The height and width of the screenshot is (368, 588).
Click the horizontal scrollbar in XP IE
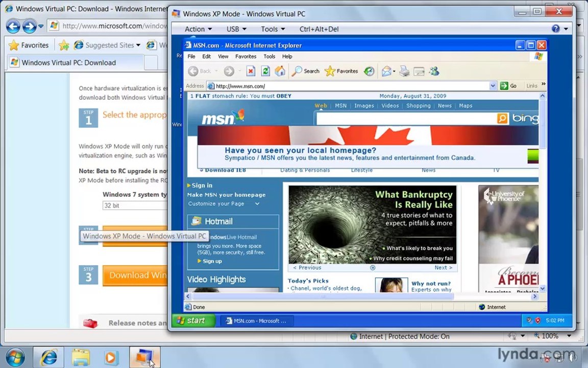pyautogui.click(x=323, y=296)
